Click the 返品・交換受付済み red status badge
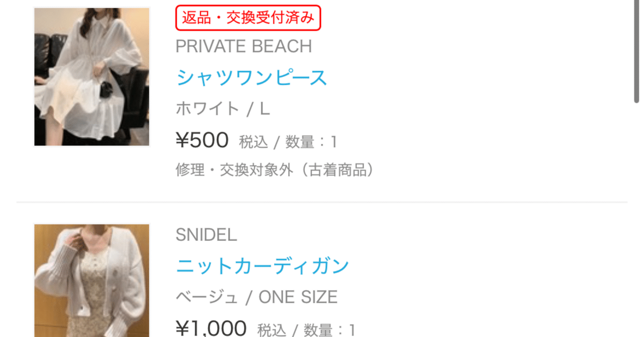This screenshot has width=644, height=337. (248, 18)
